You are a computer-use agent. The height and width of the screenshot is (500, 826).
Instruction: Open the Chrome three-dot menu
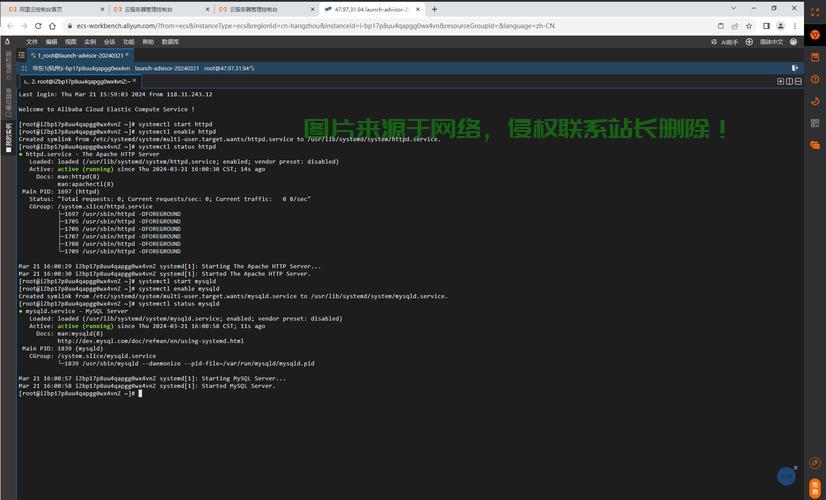coord(794,26)
